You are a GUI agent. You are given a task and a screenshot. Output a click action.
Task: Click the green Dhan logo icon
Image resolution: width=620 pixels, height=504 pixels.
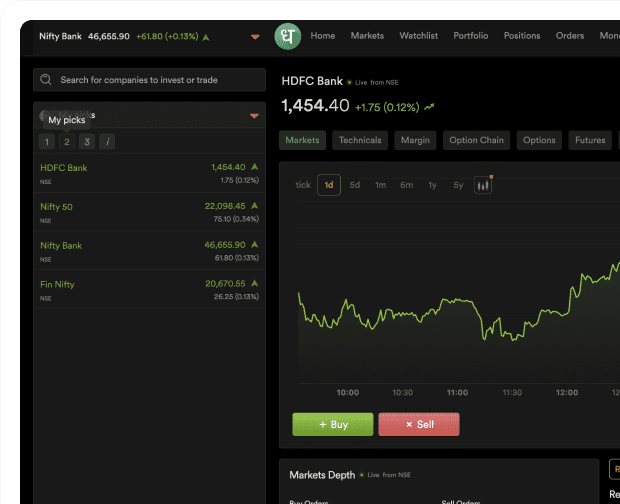point(287,36)
